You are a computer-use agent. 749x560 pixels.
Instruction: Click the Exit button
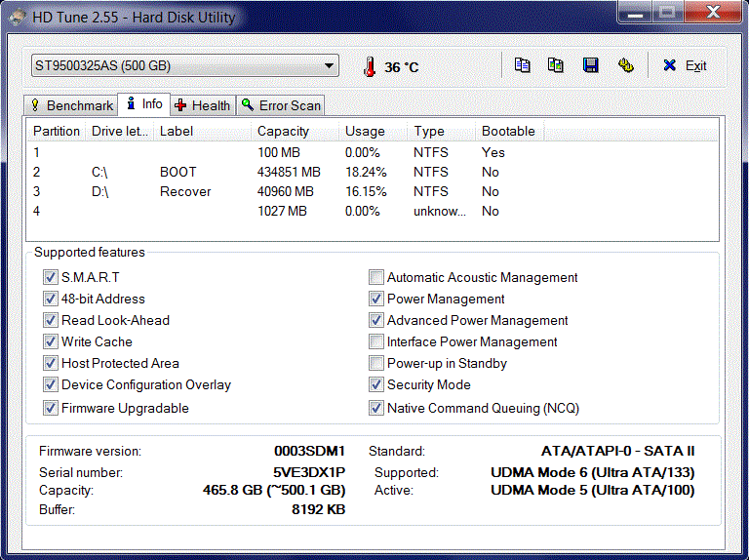685,66
